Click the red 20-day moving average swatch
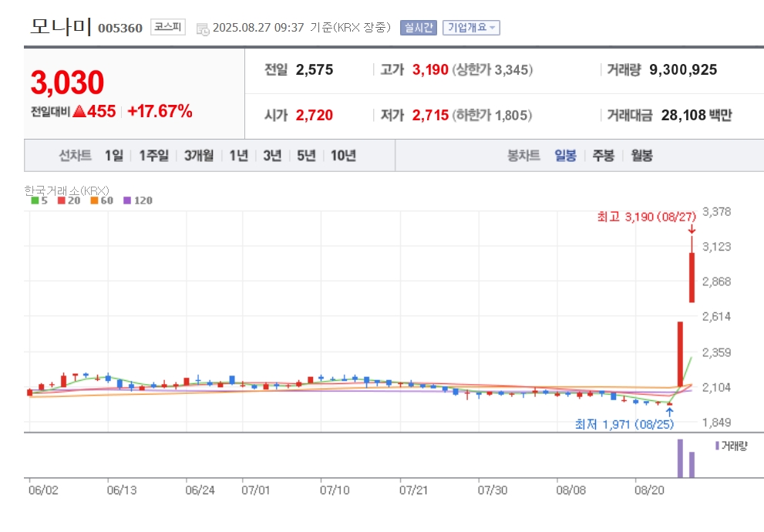Screen dimensions: 764x532 click(x=62, y=200)
